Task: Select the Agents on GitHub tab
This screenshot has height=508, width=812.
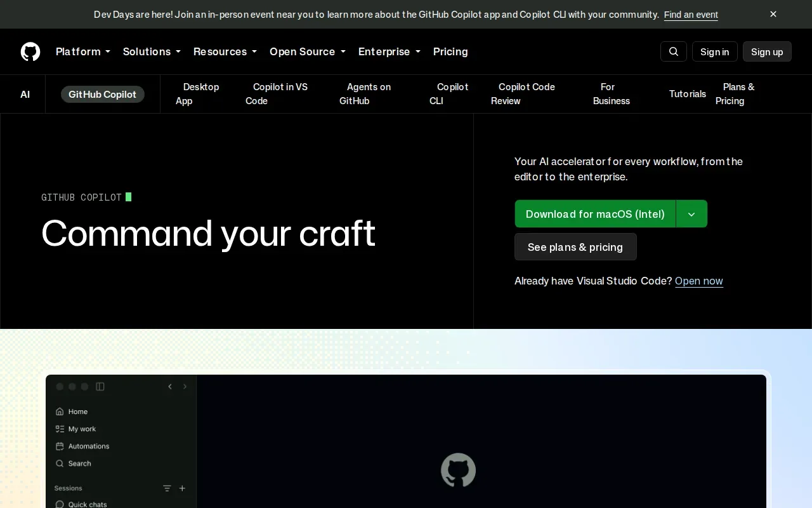Action: click(x=365, y=94)
